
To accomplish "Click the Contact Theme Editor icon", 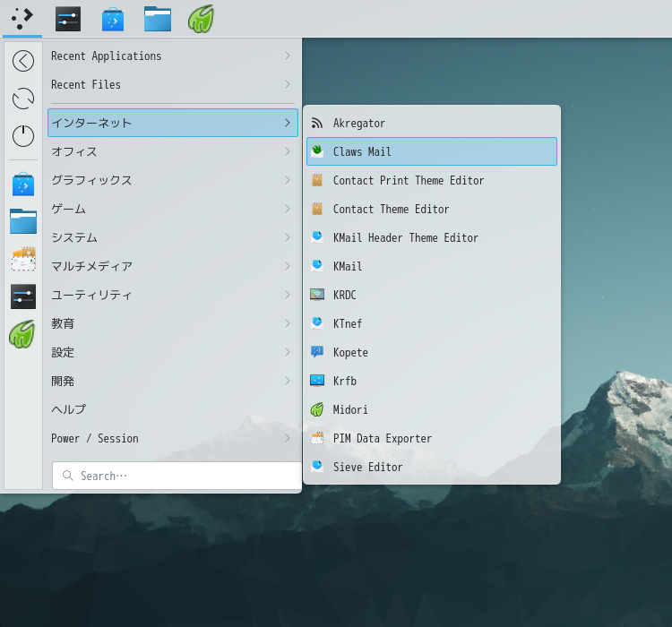I will [316, 209].
